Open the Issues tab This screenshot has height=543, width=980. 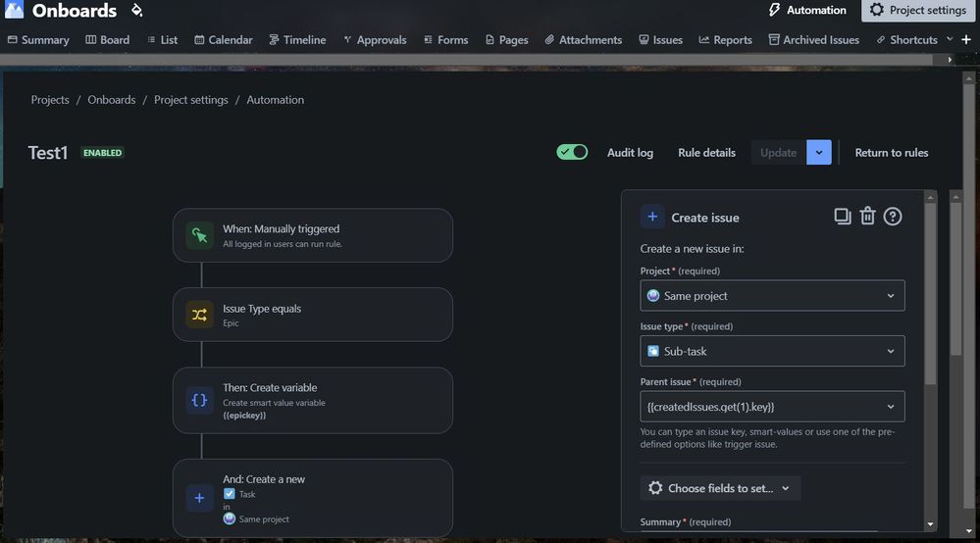(660, 39)
